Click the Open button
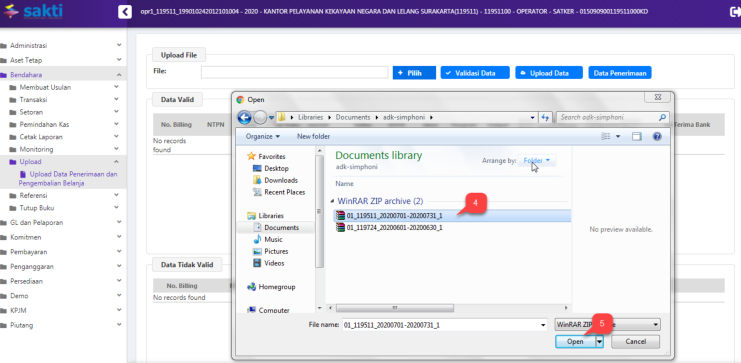The height and width of the screenshot is (363, 741). [575, 342]
